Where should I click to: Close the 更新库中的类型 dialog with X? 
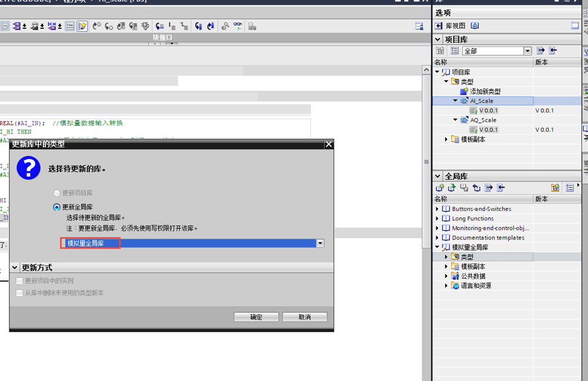329,144
